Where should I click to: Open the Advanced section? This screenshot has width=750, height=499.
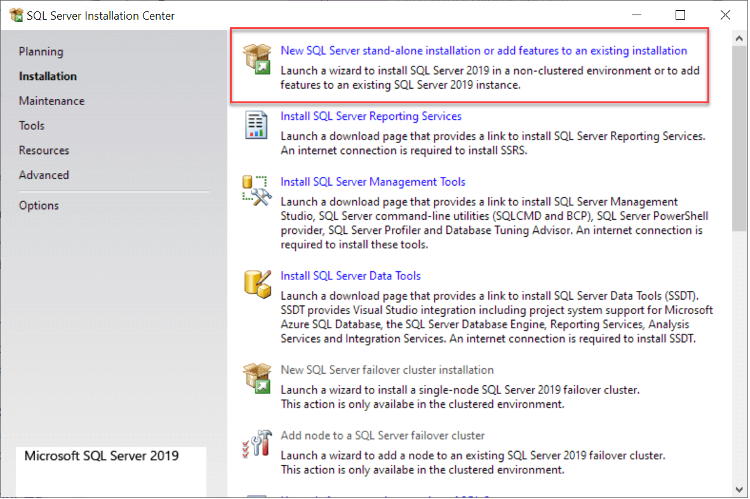click(x=44, y=175)
